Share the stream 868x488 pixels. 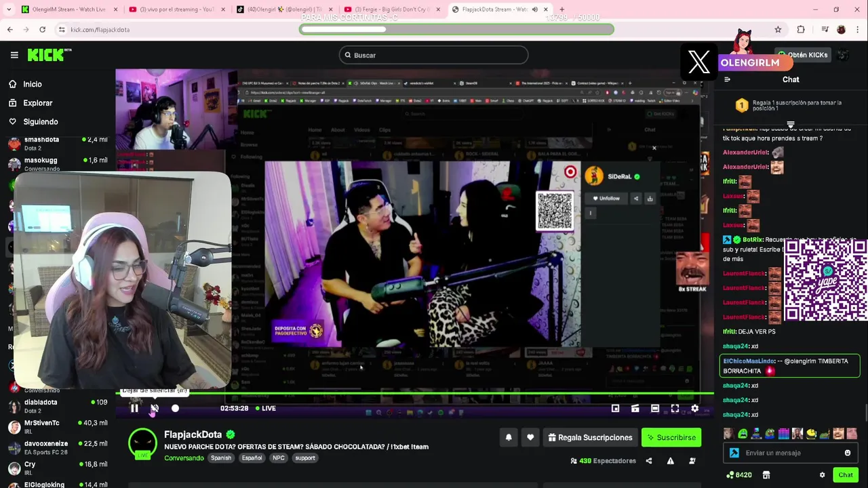[x=649, y=461]
